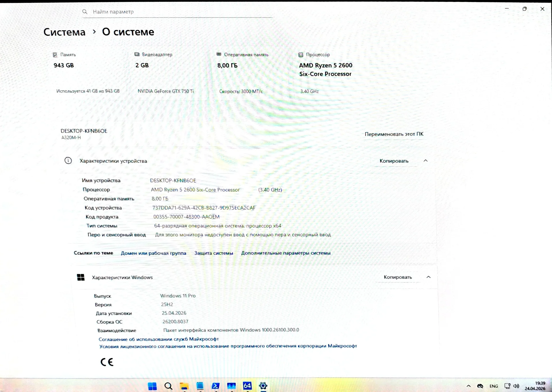Click OS build value '26200.8037'
Image resolution: width=552 pixels, height=392 pixels.
pyautogui.click(x=175, y=322)
